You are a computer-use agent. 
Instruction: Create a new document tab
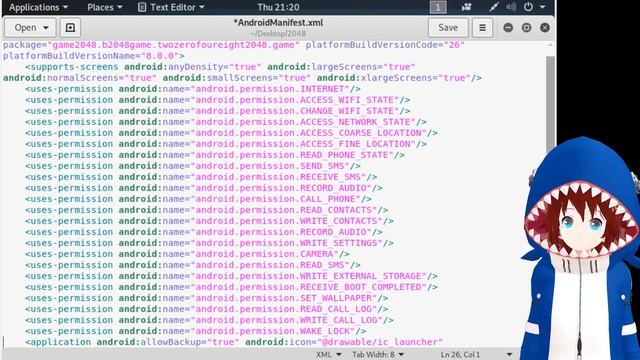[70, 27]
